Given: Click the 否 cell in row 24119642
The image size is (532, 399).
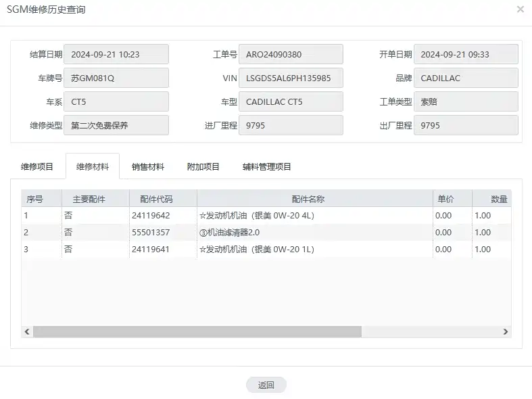Looking at the screenshot, I should click(x=96, y=216).
